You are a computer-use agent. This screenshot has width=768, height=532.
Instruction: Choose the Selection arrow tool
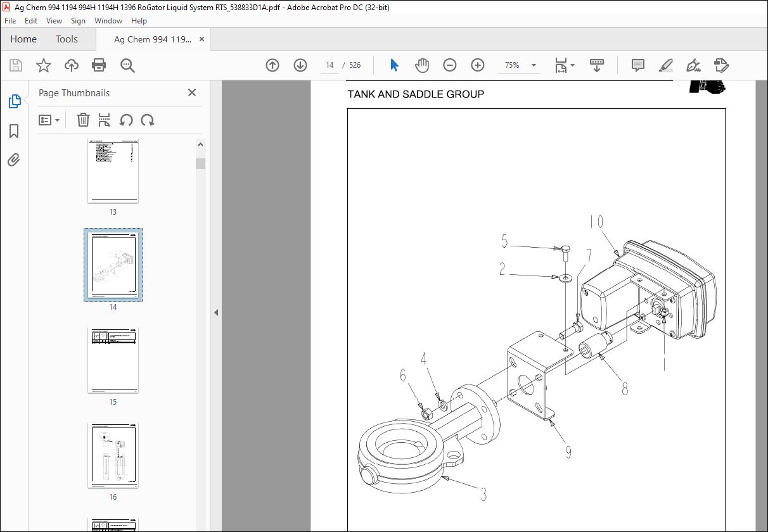[394, 65]
